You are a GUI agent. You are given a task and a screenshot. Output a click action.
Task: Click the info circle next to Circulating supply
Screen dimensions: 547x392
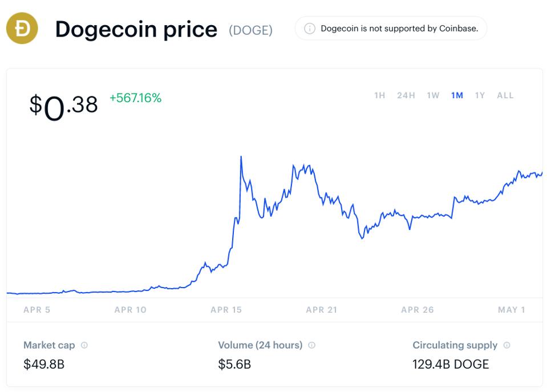(x=507, y=345)
